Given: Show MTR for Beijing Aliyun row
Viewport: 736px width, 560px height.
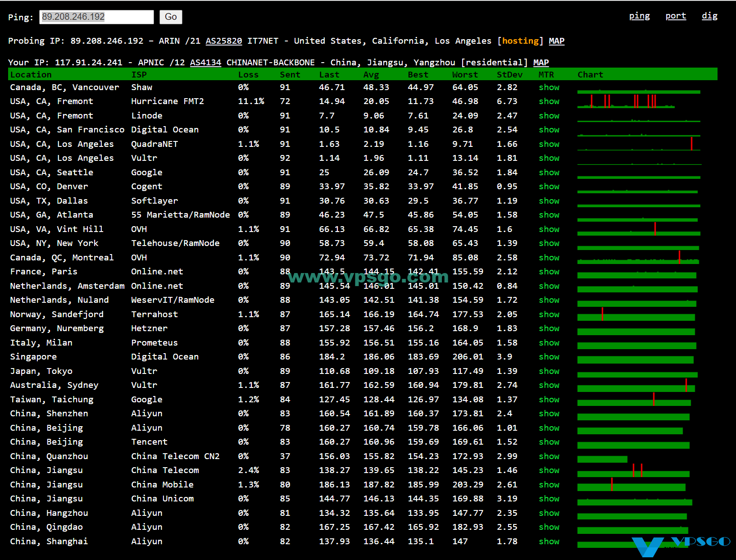Looking at the screenshot, I should [549, 428].
